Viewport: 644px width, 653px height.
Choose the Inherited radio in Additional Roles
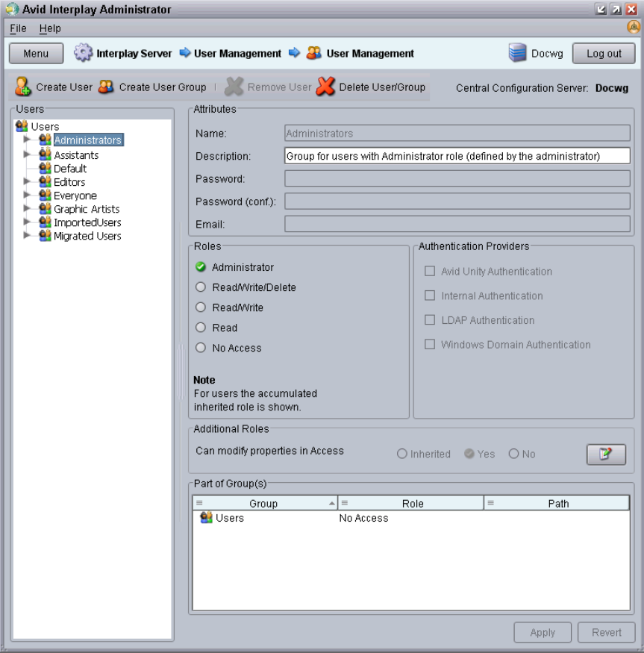402,454
